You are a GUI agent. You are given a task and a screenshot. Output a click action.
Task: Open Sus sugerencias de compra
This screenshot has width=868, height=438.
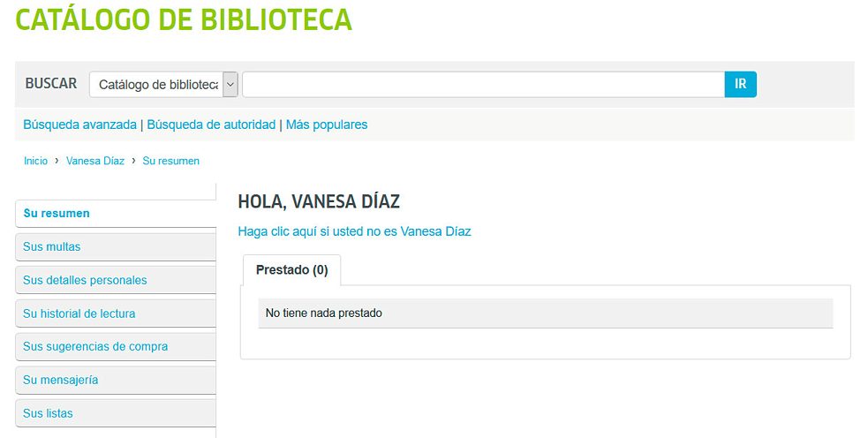click(x=116, y=347)
